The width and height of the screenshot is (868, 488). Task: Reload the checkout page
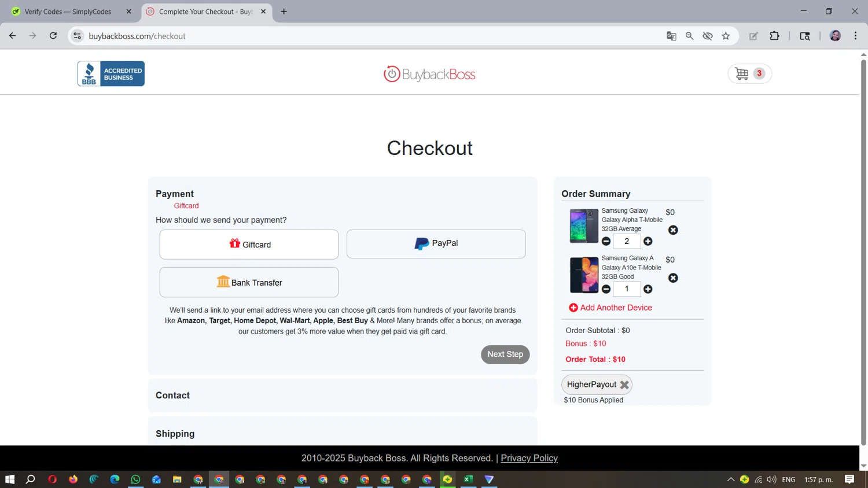(53, 36)
